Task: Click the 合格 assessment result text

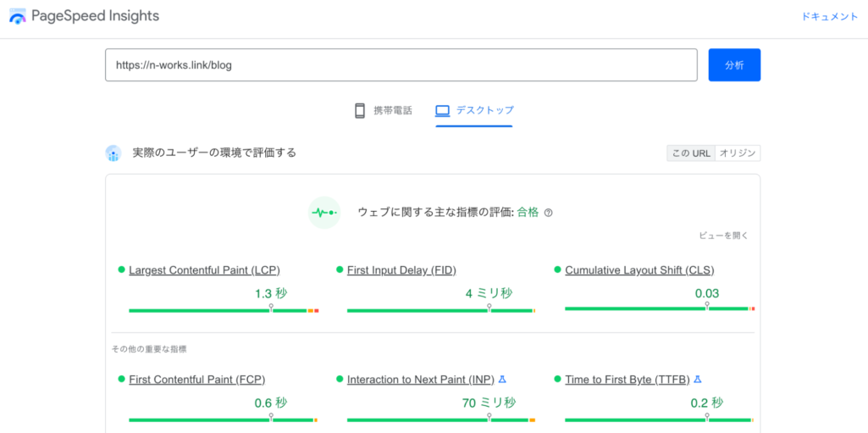Action: click(x=528, y=213)
